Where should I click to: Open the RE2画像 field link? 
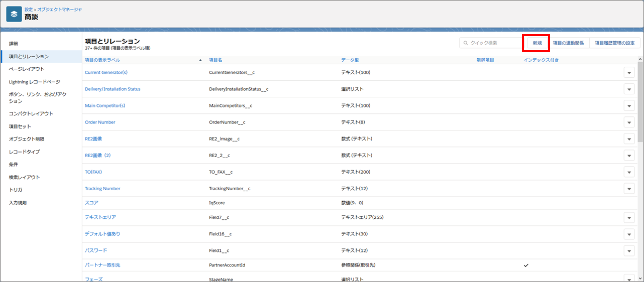click(93, 138)
